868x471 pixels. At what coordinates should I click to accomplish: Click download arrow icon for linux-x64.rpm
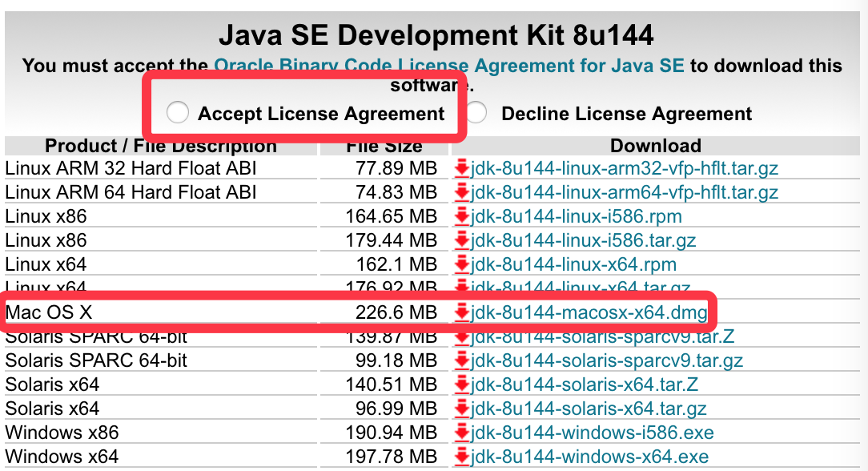point(462,264)
